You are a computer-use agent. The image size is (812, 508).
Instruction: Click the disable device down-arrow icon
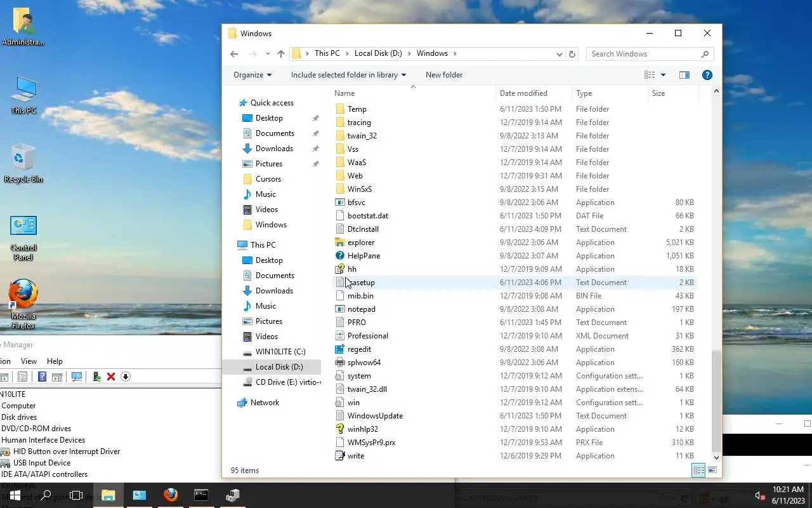(x=126, y=377)
